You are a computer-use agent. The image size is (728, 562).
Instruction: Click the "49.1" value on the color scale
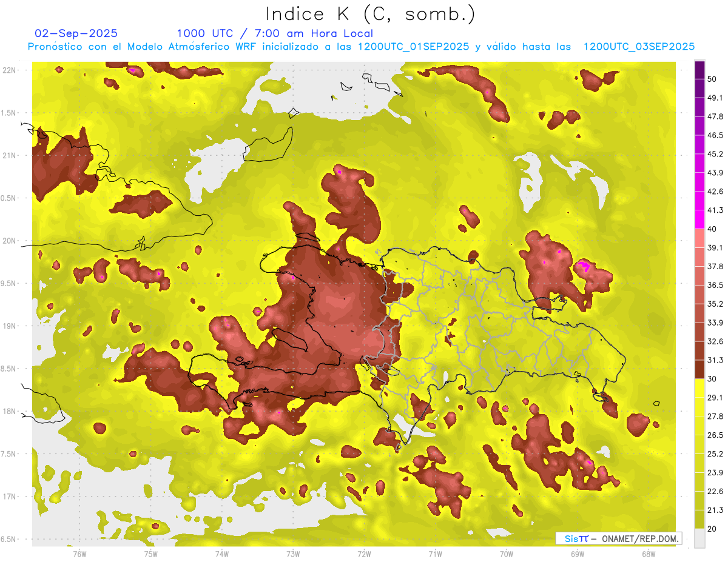tap(716, 98)
